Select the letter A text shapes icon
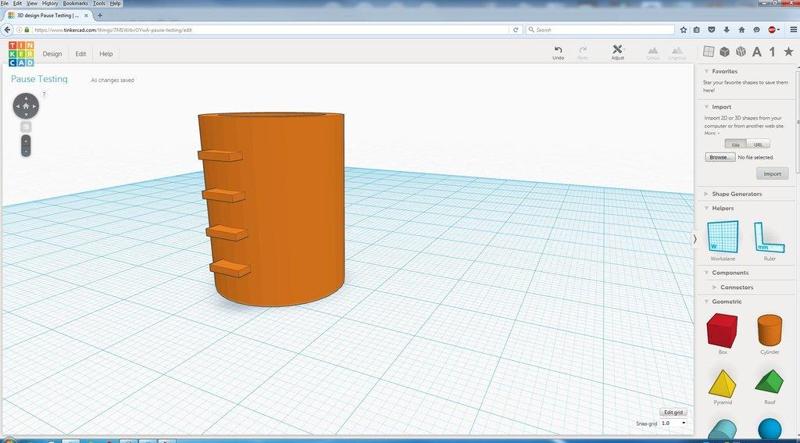Image resolution: width=800 pixels, height=443 pixels. [757, 52]
